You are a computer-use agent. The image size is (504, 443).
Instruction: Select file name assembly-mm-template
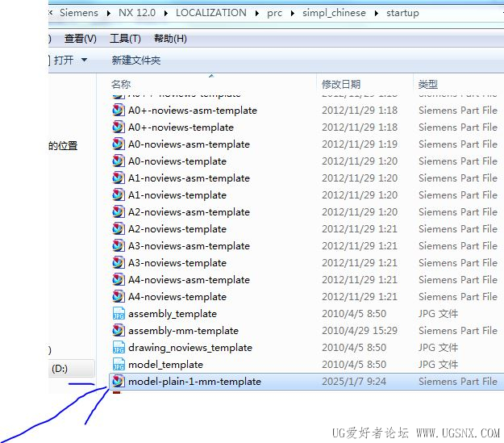pos(183,331)
